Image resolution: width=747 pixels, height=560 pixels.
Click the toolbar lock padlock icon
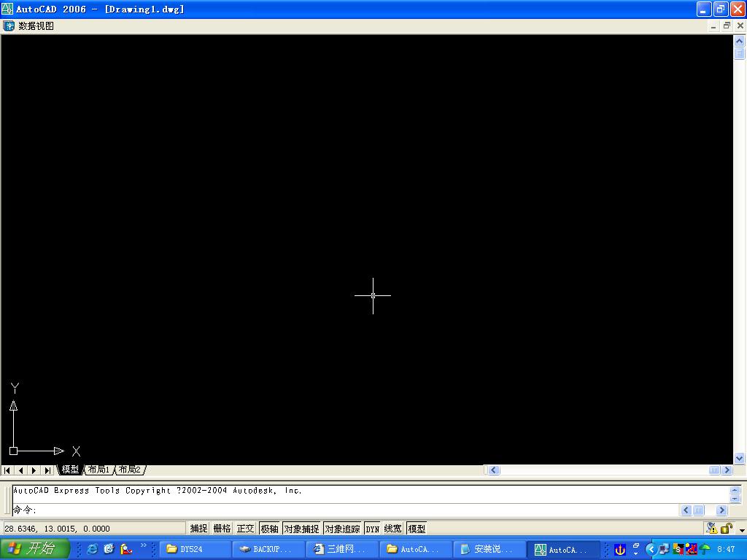coord(727,528)
